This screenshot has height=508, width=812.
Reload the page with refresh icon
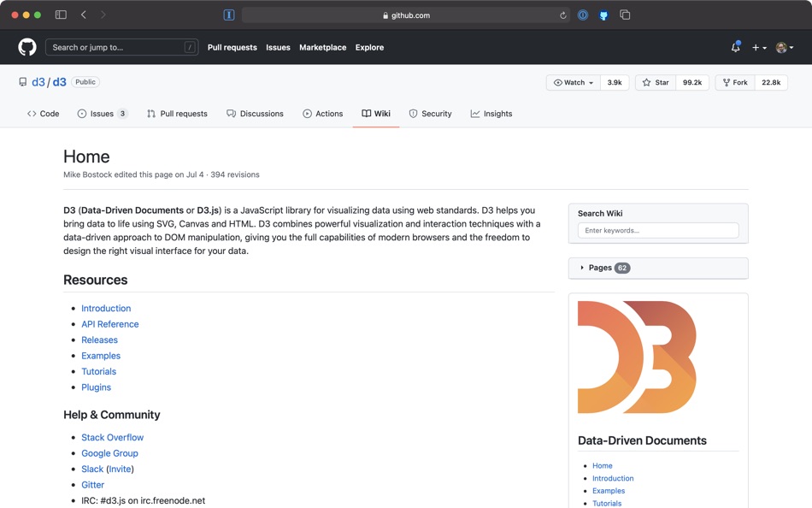(x=563, y=15)
